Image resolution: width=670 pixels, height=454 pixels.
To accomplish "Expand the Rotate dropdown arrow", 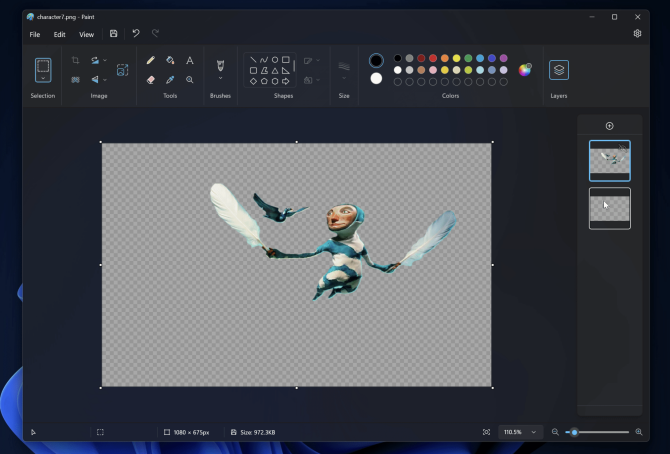I will pos(105,60).
